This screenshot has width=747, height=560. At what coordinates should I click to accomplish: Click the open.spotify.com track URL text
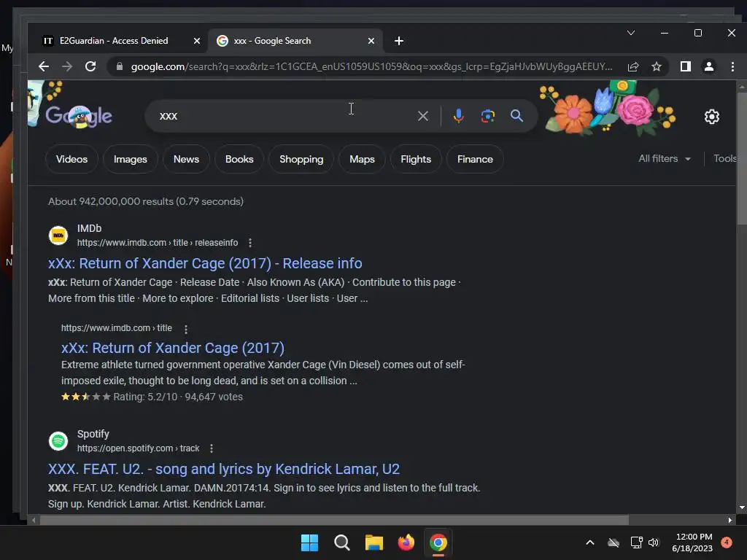pos(138,448)
